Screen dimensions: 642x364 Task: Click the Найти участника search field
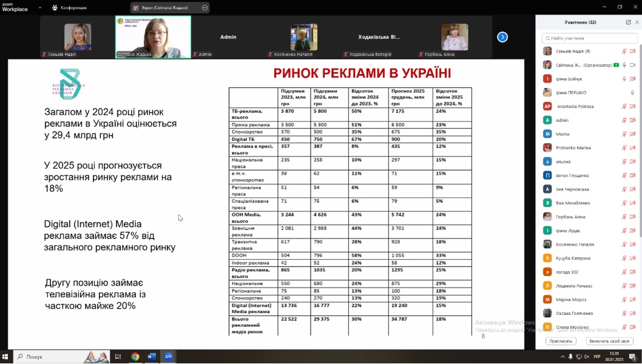[x=590, y=38]
